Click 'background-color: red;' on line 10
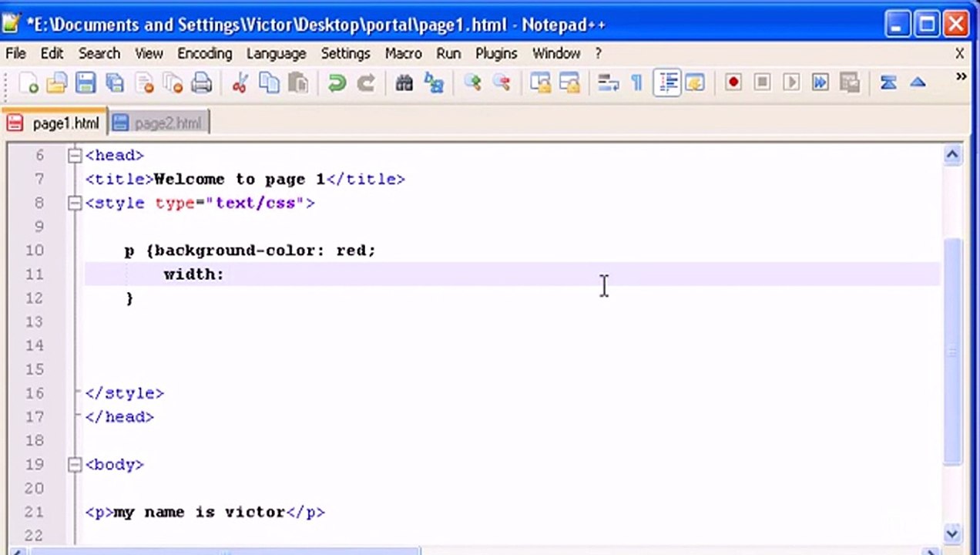Viewport: 980px width, 555px height. point(265,251)
